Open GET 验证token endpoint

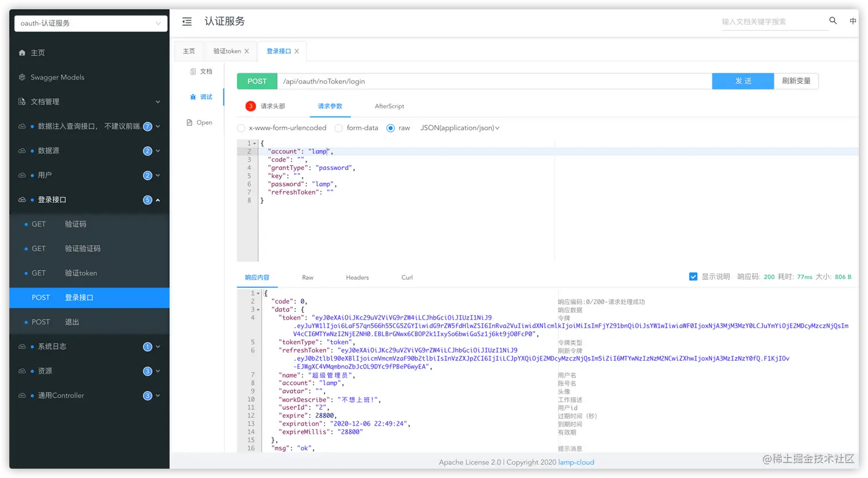pos(90,273)
